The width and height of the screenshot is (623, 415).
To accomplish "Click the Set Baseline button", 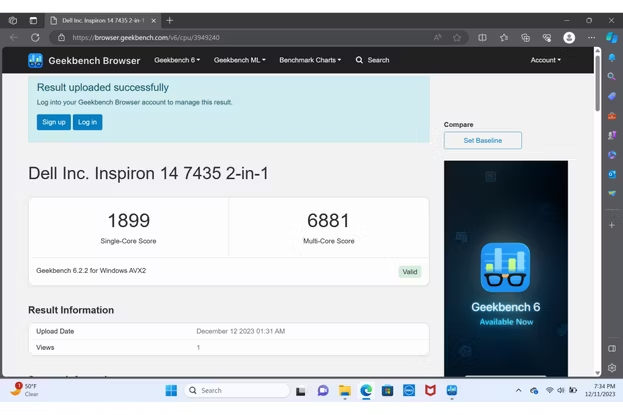I will coord(482,141).
